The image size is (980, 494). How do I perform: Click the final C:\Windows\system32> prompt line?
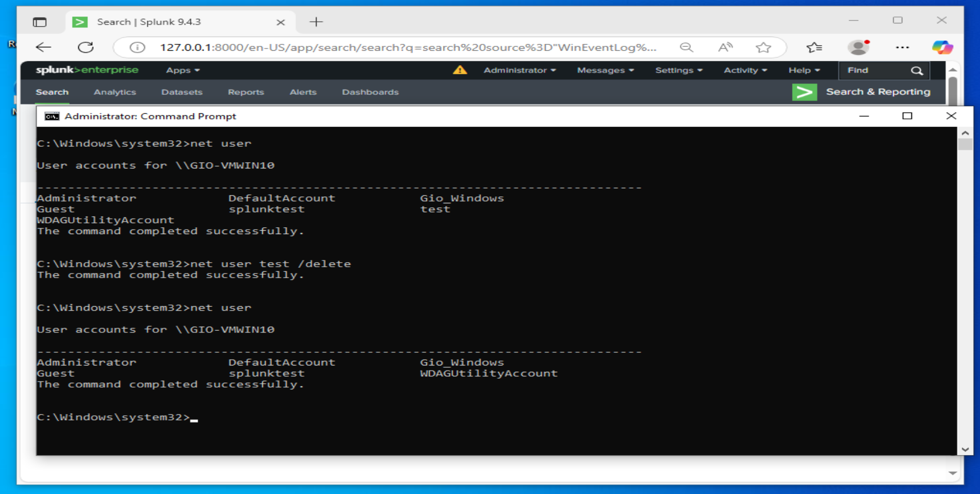[x=117, y=417]
